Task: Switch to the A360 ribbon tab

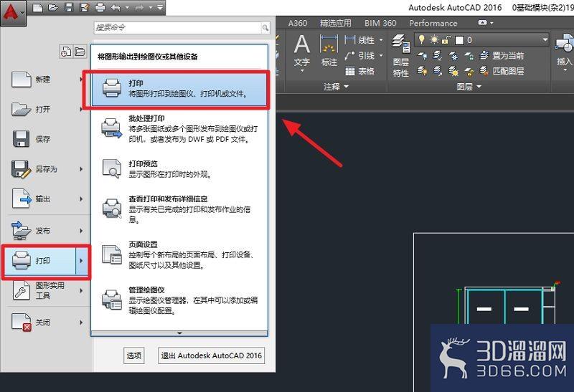Action: 298,23
